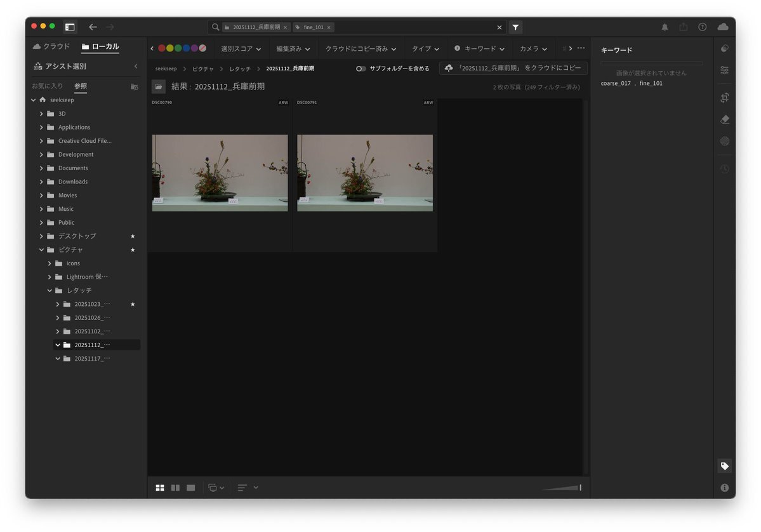Switch to square grid view
Image resolution: width=761 pixels, height=532 pixels.
pos(160,488)
